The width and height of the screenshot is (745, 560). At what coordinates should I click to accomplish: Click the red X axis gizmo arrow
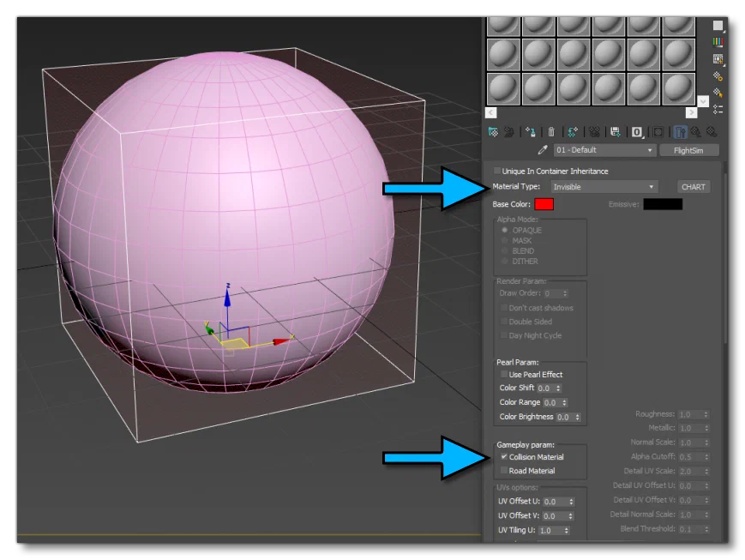click(x=281, y=340)
